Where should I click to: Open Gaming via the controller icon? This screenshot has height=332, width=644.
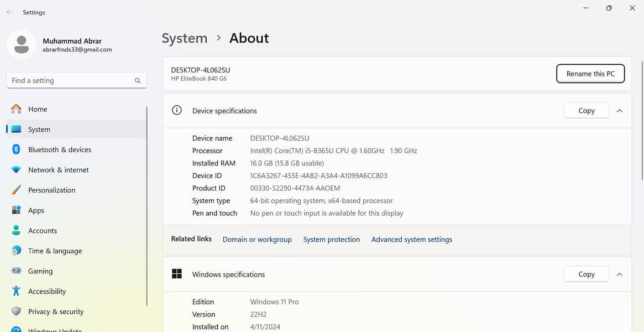tap(17, 271)
